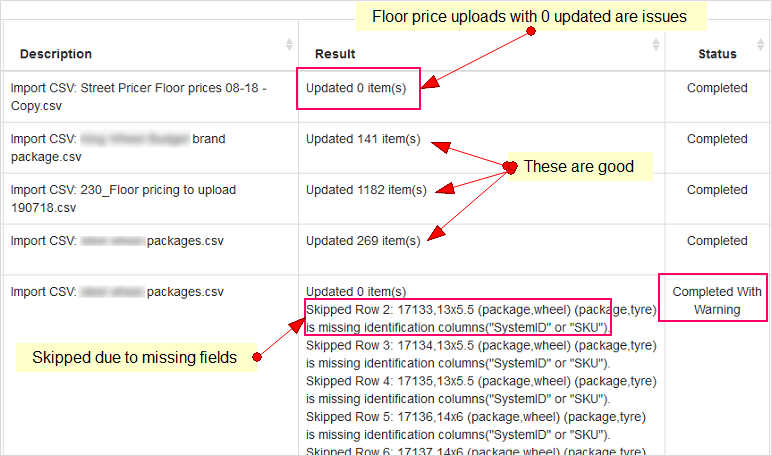Select the Skipped Row 3 warning text
The height and width of the screenshot is (456, 772).
(480, 353)
